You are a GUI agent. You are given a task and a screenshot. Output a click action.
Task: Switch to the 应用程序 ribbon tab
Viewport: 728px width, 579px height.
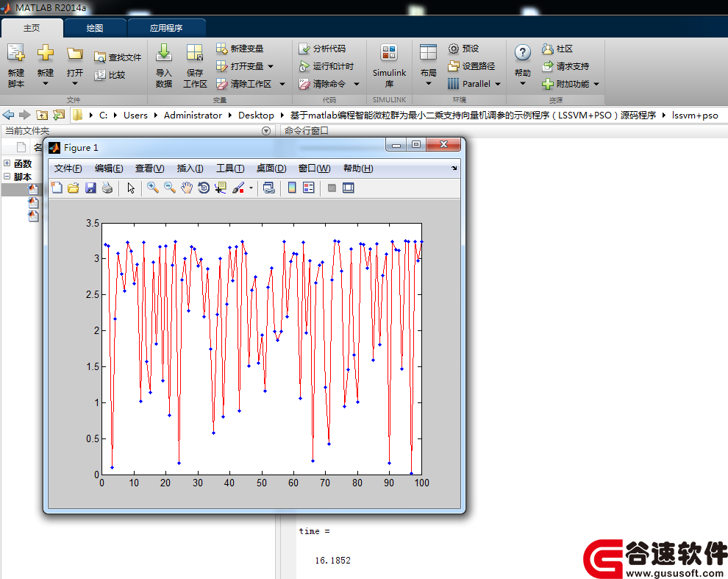(x=166, y=28)
